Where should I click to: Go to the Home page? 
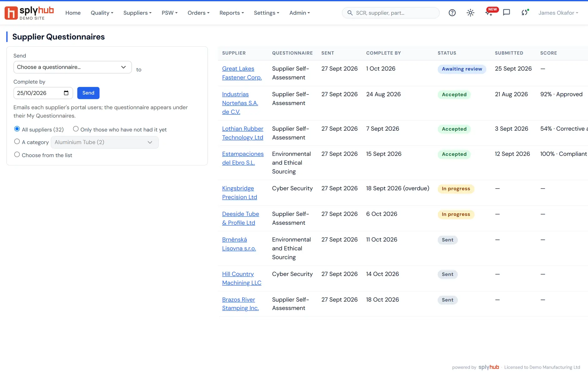73,13
